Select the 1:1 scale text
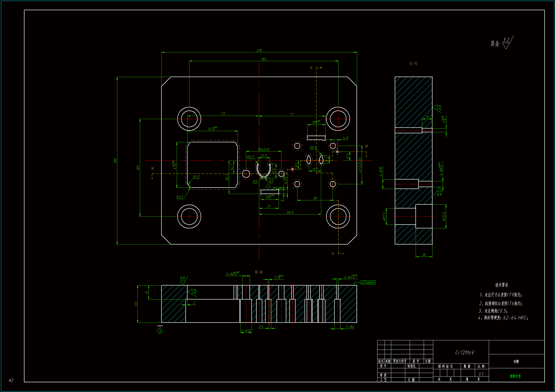 pos(481,374)
